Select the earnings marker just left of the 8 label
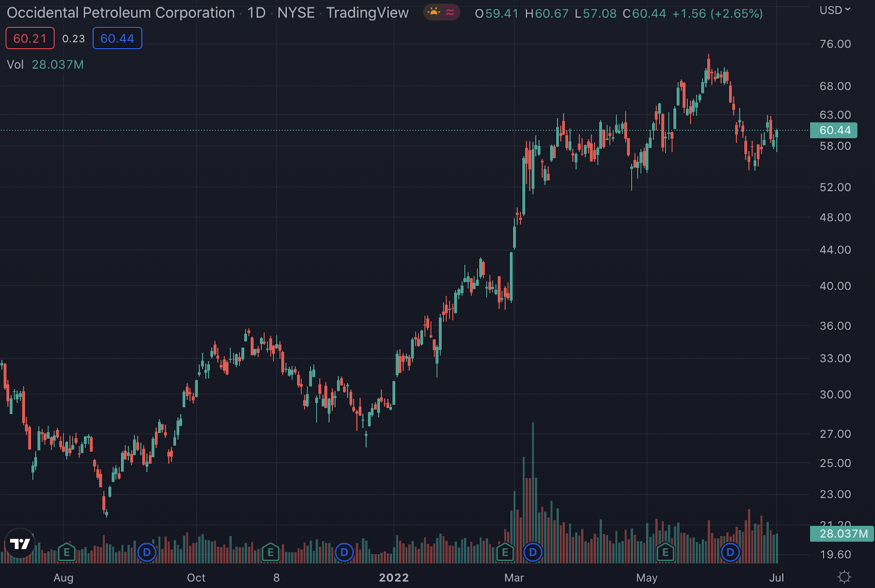This screenshot has height=588, width=875. coord(270,552)
